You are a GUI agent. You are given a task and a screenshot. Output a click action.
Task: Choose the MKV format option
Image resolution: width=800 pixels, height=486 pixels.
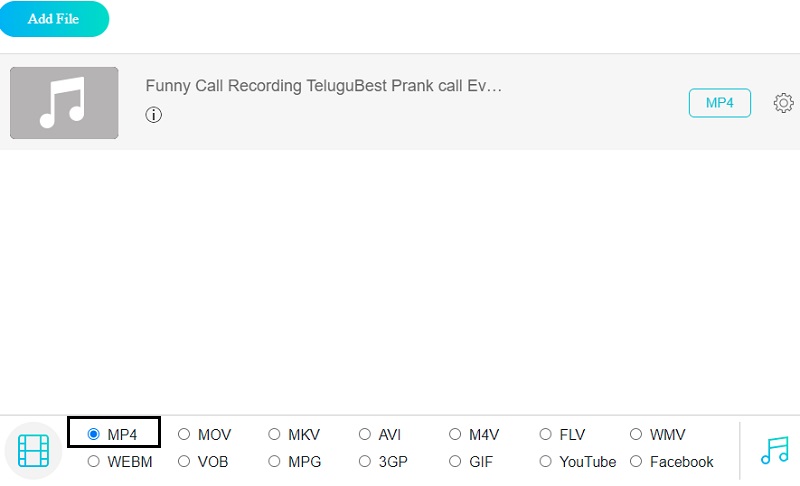point(274,434)
